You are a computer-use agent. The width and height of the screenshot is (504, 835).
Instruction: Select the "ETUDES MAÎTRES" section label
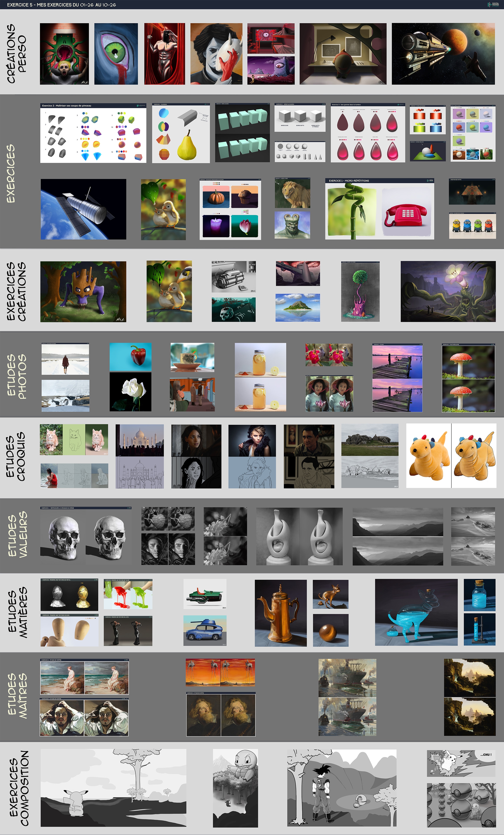click(17, 696)
